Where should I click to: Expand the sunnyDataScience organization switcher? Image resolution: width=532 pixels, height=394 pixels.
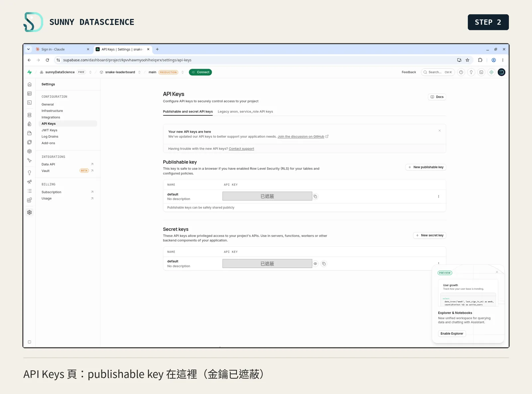[x=90, y=72]
